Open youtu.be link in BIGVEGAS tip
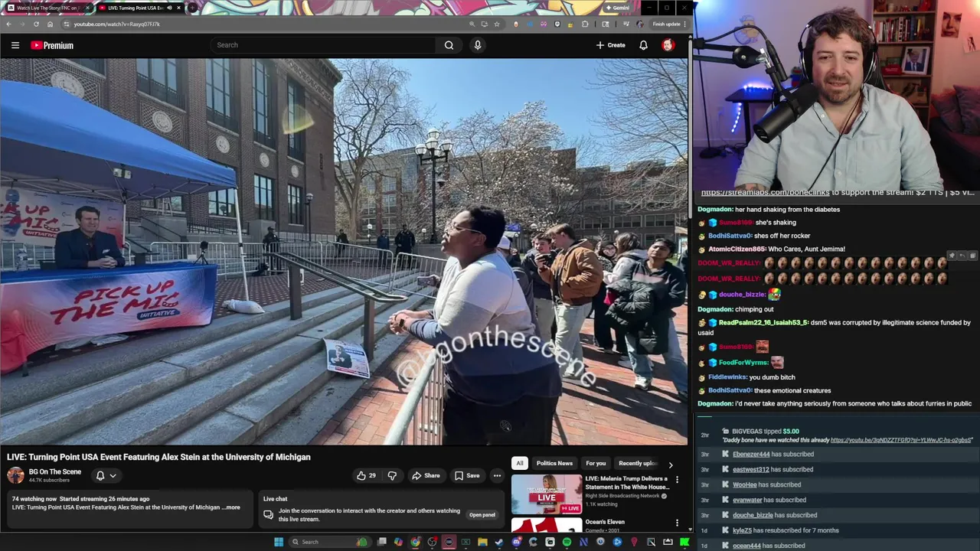980x551 pixels. (901, 440)
